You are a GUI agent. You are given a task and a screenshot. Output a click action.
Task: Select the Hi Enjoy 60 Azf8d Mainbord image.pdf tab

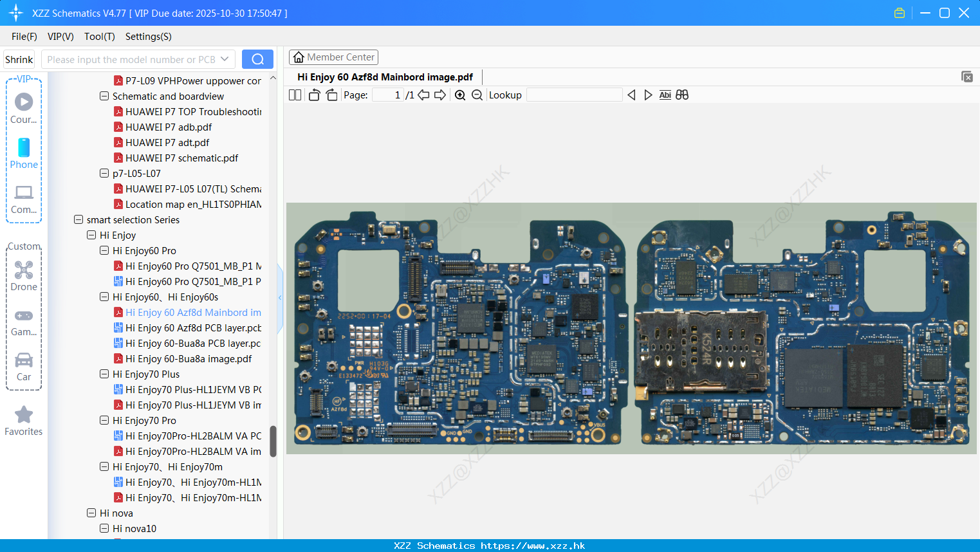[385, 77]
